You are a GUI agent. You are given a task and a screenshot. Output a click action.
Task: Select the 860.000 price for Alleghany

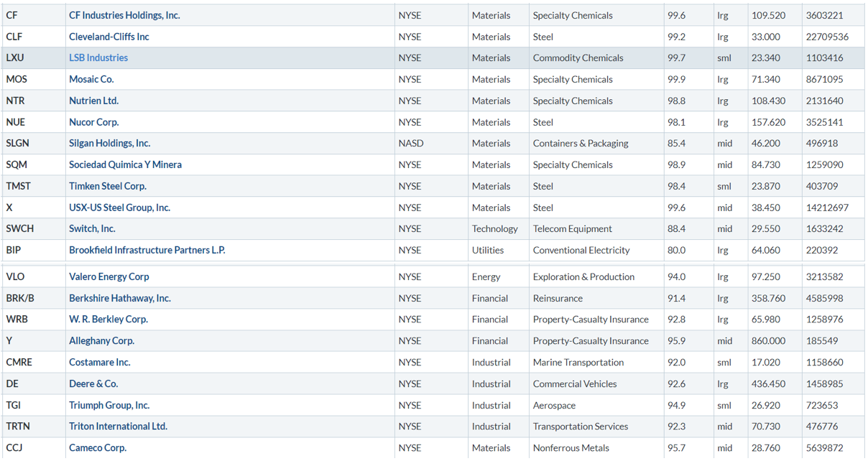769,341
